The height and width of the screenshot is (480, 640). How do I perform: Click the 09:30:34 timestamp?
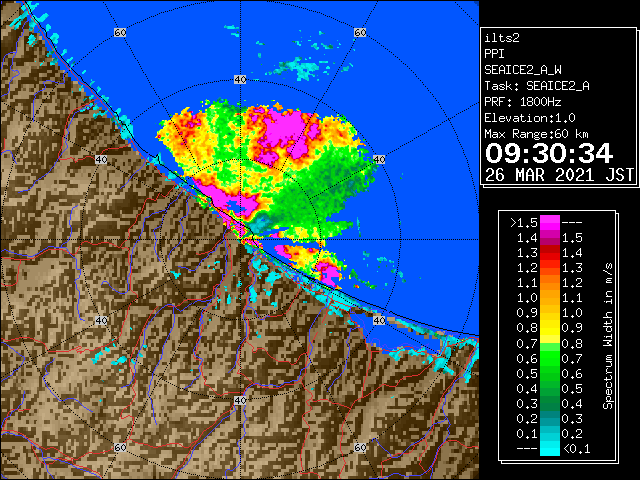(549, 153)
